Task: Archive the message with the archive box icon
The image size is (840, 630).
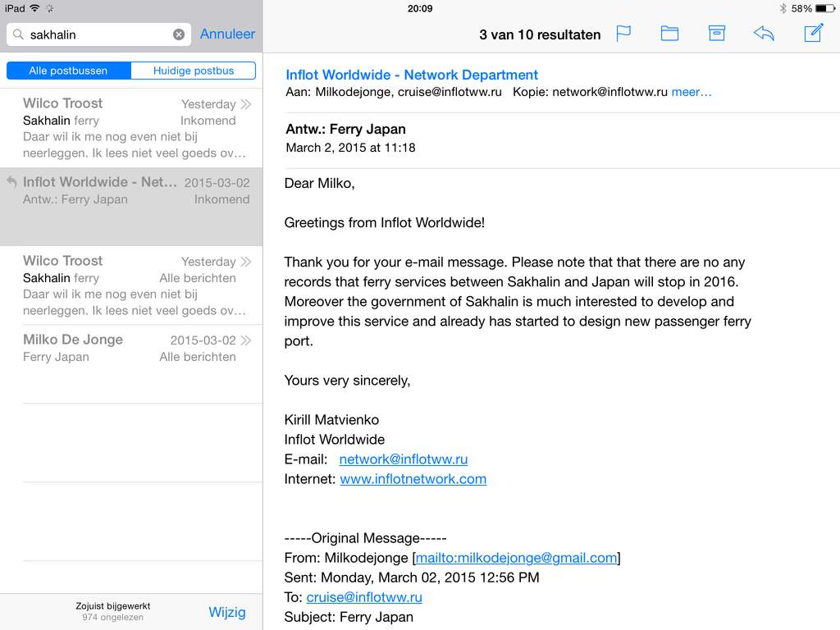Action: click(717, 33)
